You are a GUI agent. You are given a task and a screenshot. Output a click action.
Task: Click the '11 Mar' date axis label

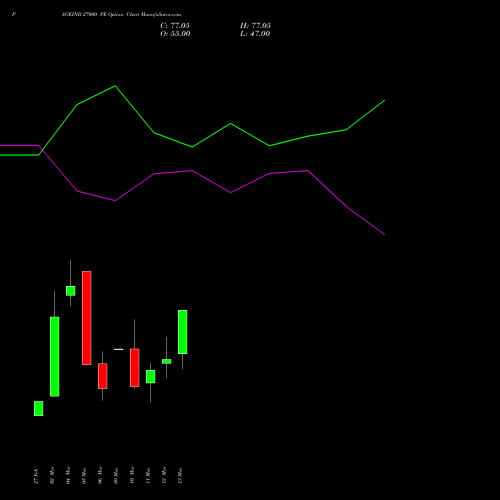pyautogui.click(x=148, y=476)
